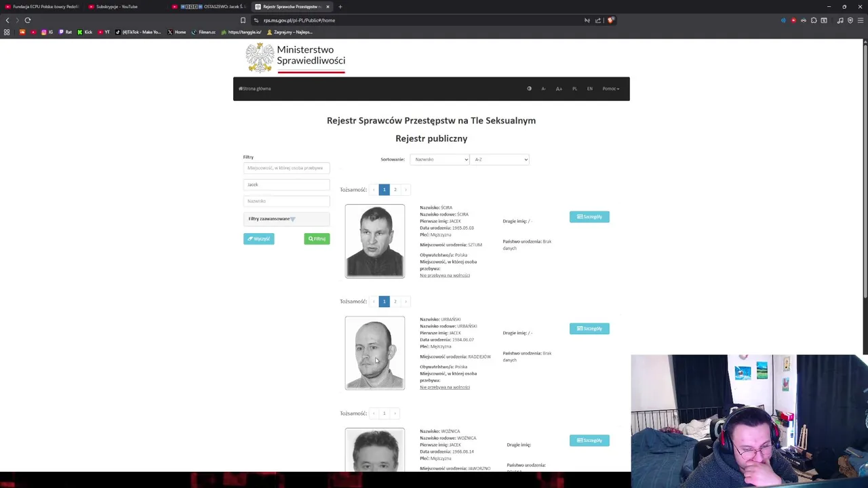
Task: Select identity page 2 for ŚCIRA
Action: tap(395, 190)
